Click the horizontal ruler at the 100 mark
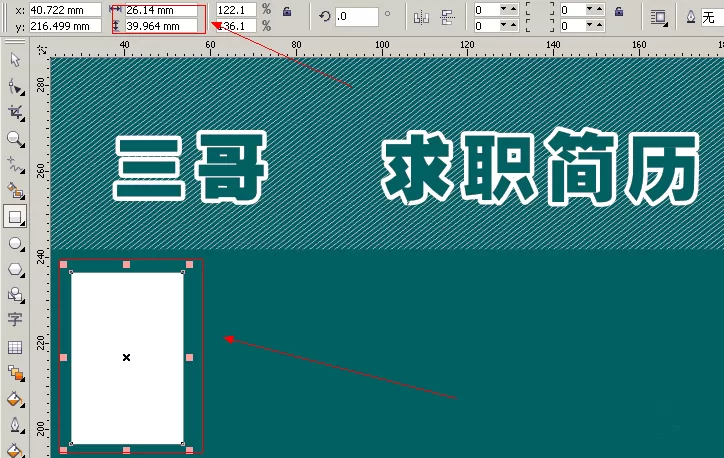Viewport: 724px width, 458px height. (382, 45)
